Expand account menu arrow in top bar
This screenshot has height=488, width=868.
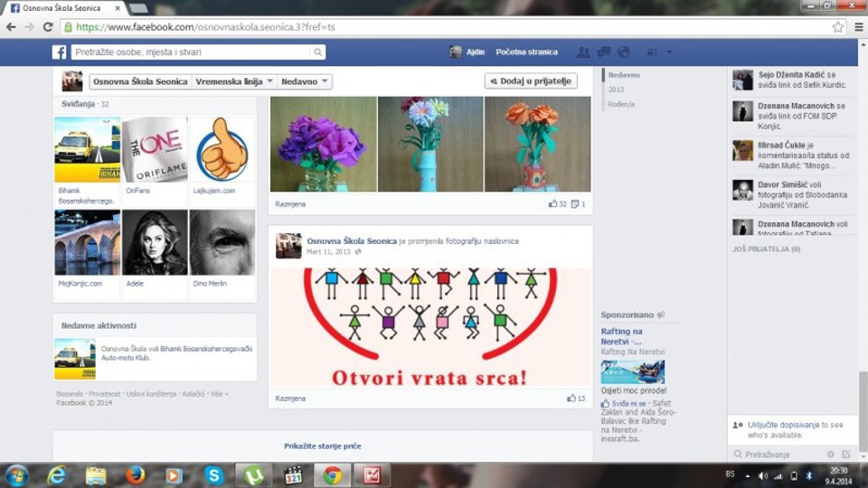point(669,52)
